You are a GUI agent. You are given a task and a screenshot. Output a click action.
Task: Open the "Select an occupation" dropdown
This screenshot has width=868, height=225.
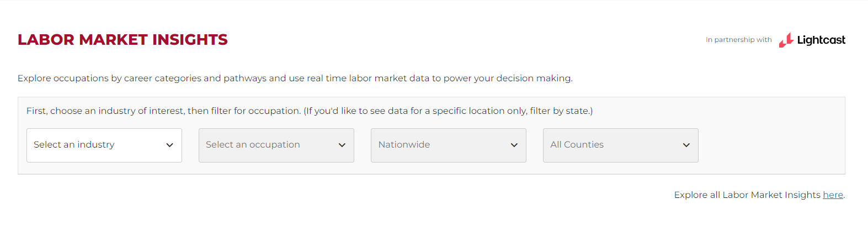click(276, 145)
